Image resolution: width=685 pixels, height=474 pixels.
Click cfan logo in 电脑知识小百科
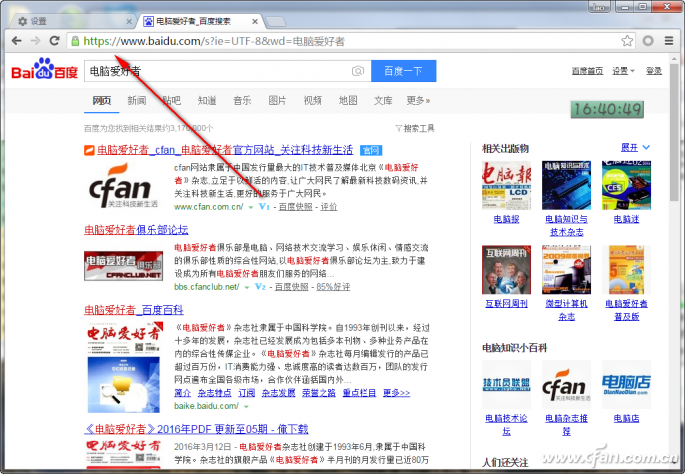[x=566, y=384]
